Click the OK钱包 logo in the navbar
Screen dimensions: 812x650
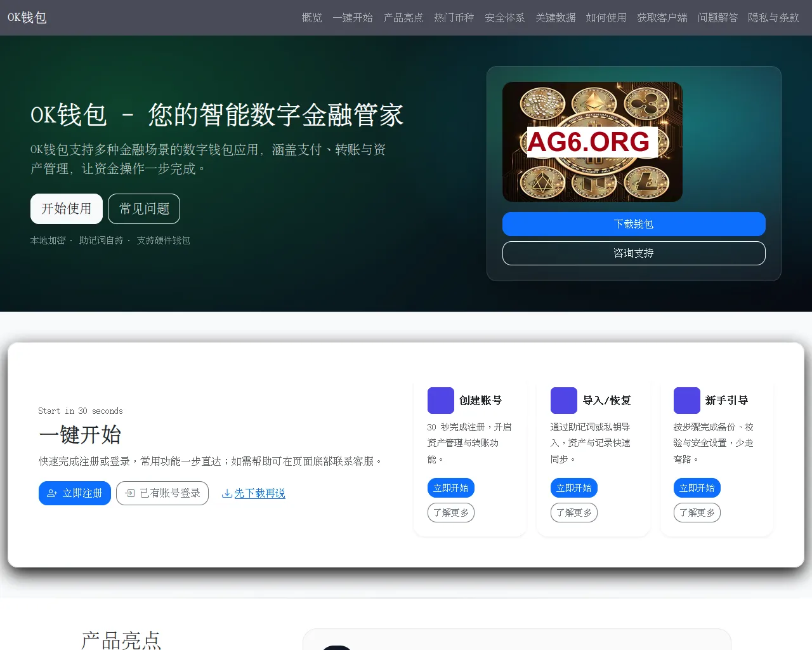[x=27, y=18]
